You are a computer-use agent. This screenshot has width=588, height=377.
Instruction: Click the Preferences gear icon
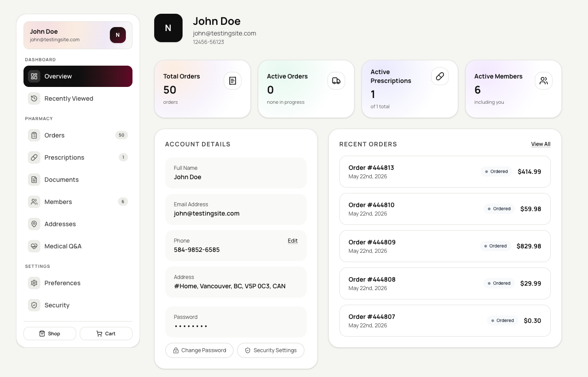(34, 283)
